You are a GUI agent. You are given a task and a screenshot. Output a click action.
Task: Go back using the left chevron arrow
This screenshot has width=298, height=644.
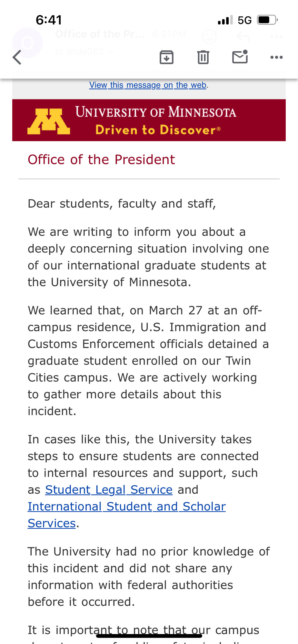(17, 57)
